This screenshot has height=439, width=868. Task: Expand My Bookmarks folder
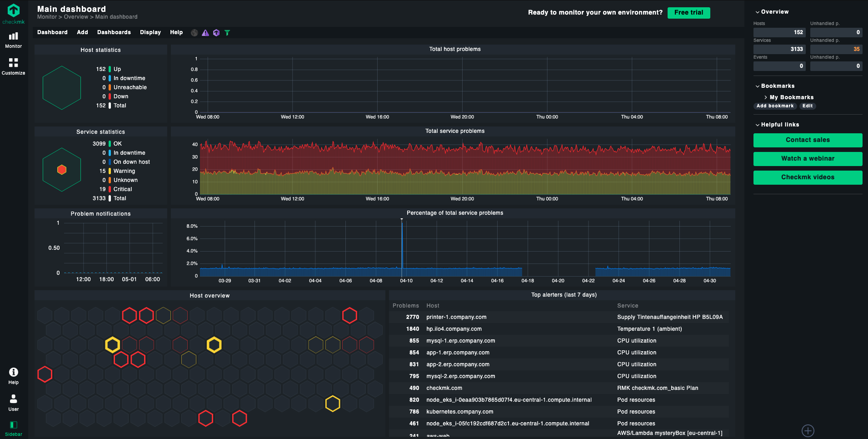click(789, 97)
